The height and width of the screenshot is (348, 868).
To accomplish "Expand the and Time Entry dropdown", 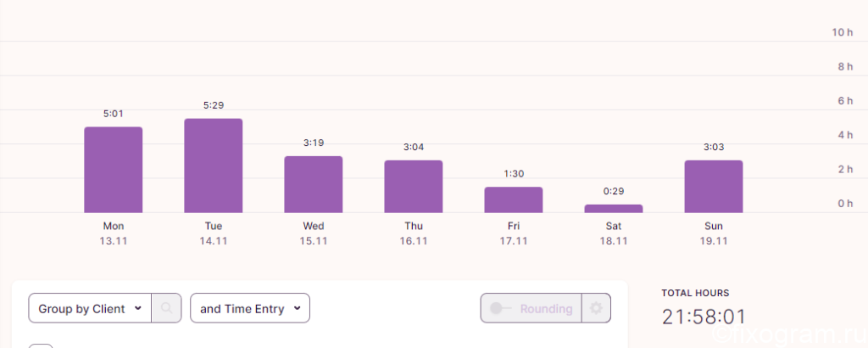I will (x=250, y=308).
